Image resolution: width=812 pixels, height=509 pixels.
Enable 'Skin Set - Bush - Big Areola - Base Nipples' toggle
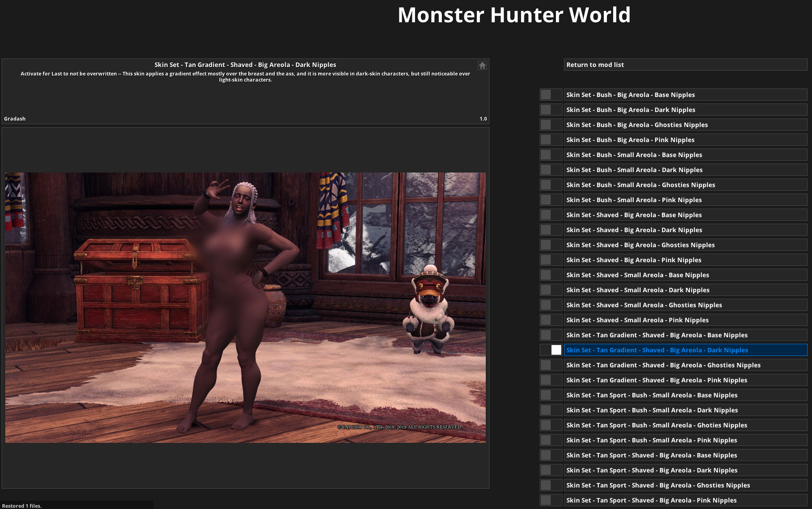tap(551, 95)
